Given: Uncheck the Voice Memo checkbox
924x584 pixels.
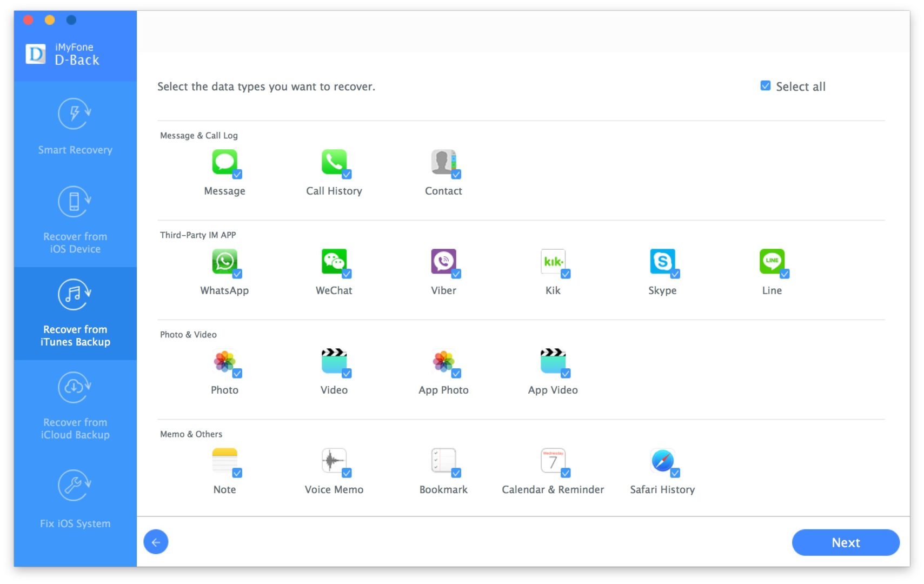Looking at the screenshot, I should [347, 473].
